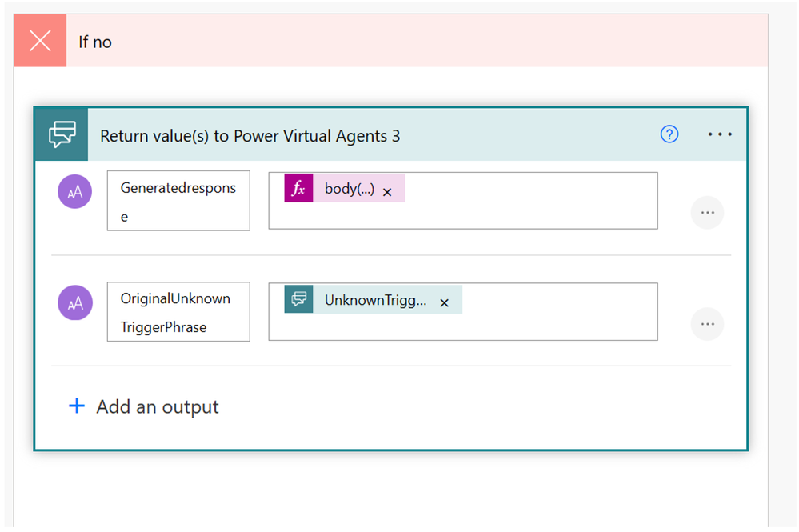Click the red X icon beside If no
Viewport: 799px width, 532px height.
tap(40, 41)
